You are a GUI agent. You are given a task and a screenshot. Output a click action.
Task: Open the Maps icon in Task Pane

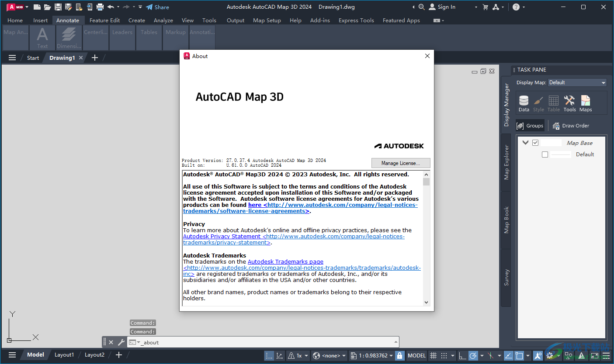[586, 104]
